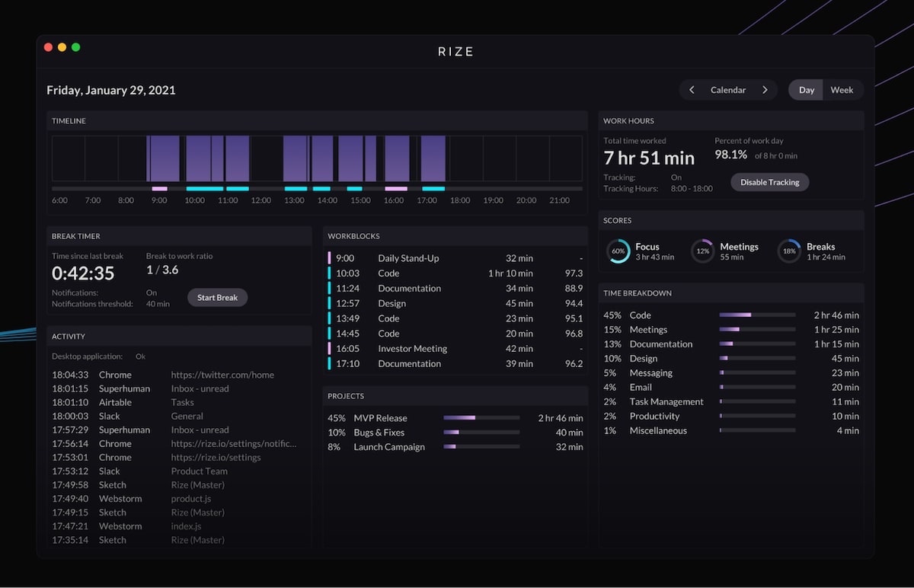
Task: Click the Breaks score ring
Action: 789,250
